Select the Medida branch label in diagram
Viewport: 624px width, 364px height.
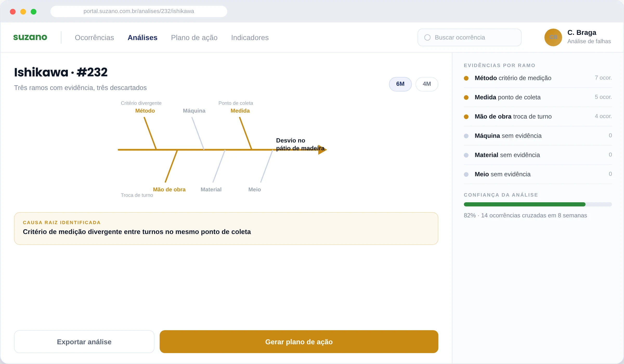point(240,111)
